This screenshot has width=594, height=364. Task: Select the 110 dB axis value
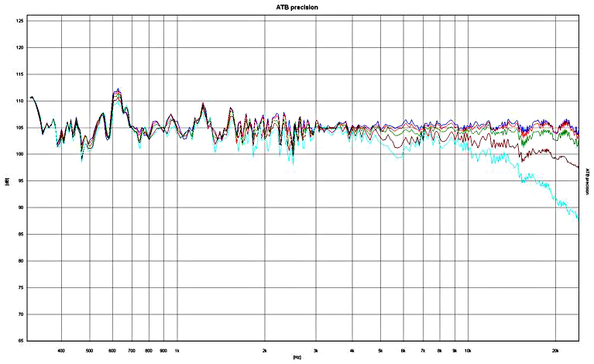tap(20, 101)
